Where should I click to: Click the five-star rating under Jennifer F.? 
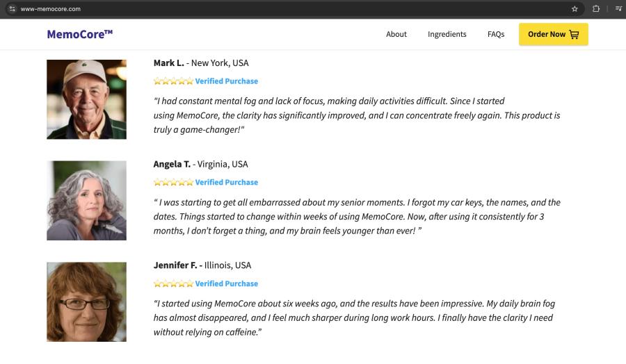[x=173, y=284]
